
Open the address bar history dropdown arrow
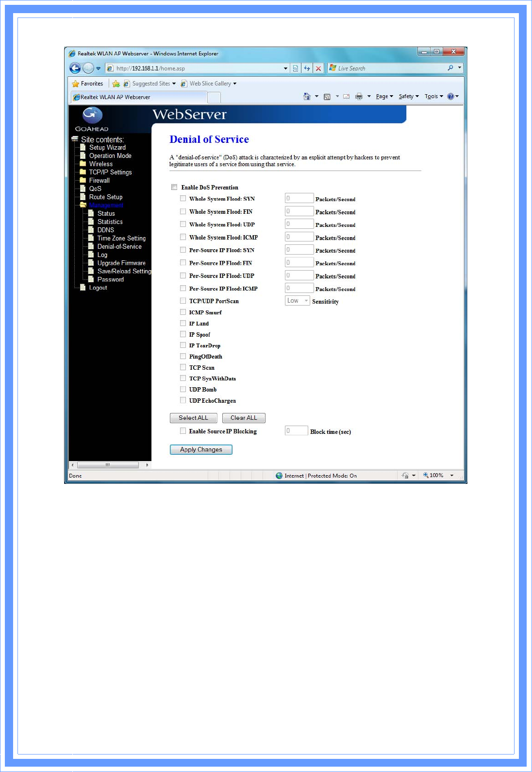click(285, 69)
